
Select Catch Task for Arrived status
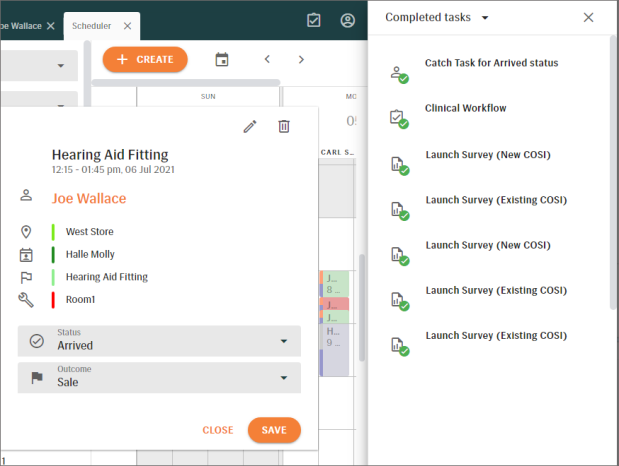tap(491, 63)
